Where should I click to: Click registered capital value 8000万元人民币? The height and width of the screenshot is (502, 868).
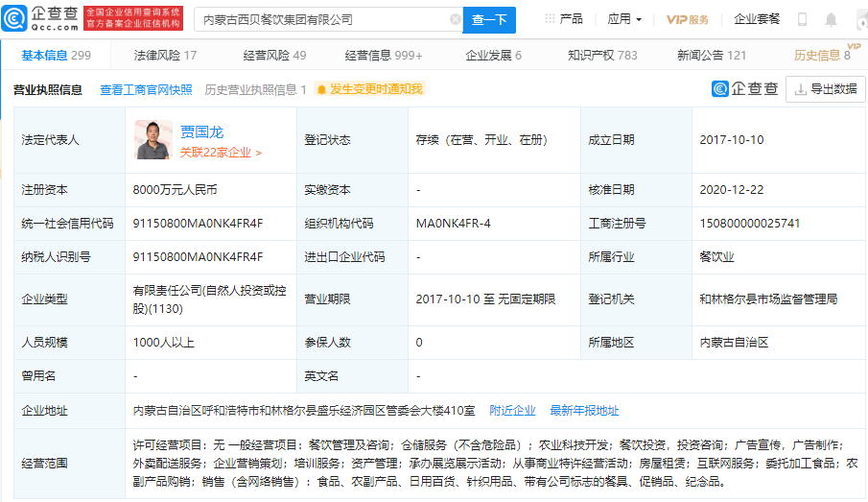point(175,189)
